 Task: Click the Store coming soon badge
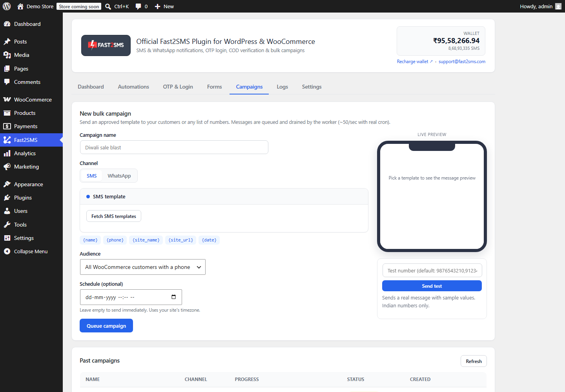pos(79,7)
